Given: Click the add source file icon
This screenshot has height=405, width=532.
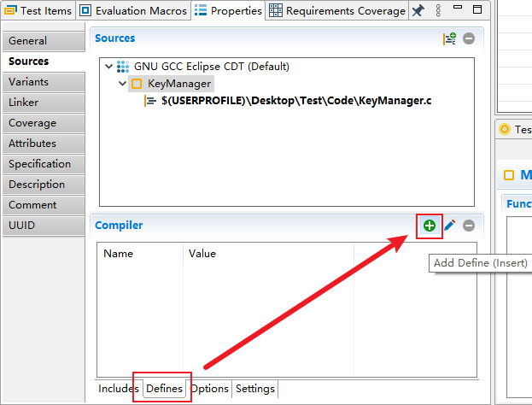Looking at the screenshot, I should pyautogui.click(x=449, y=38).
